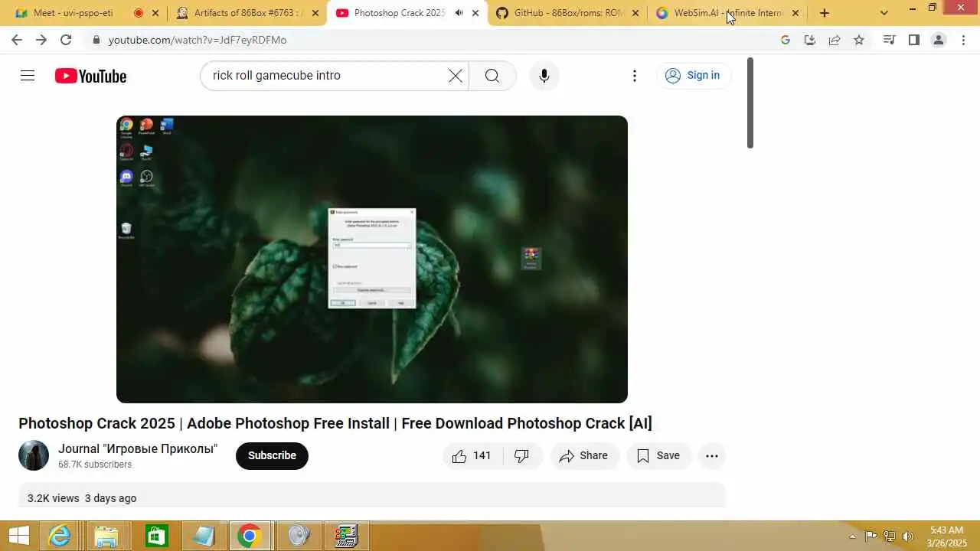Close the GitHub 86Box tab
Screen dimensions: 980x551
click(635, 13)
